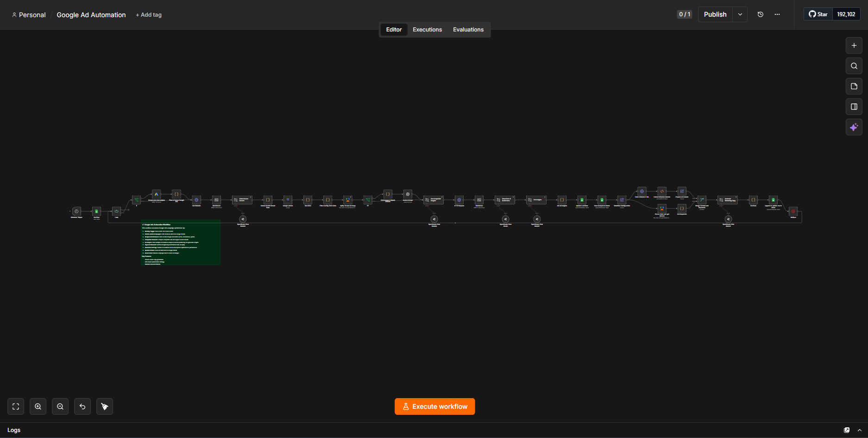
Task: Switch to the Evaluations tab
Action: click(x=468, y=30)
